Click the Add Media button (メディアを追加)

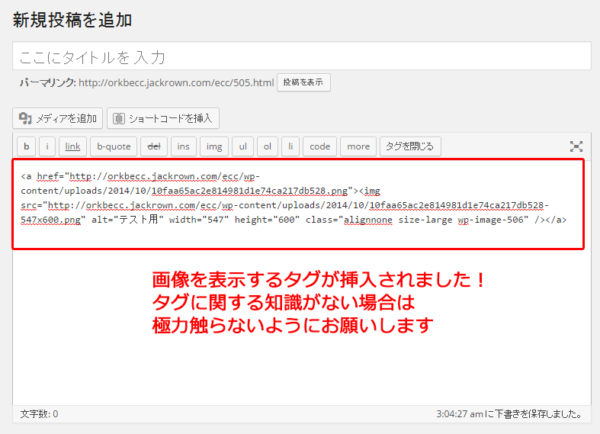[x=58, y=118]
